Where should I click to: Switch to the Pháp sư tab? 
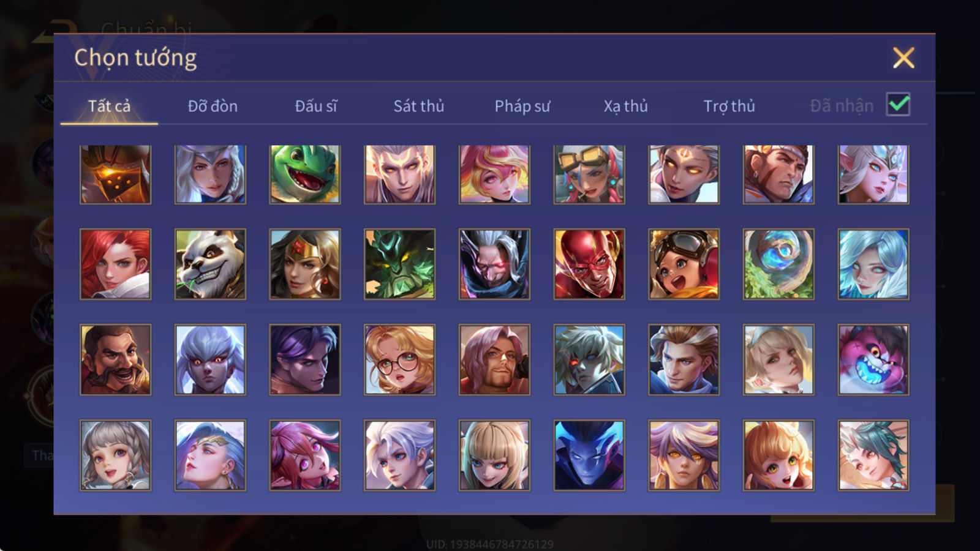pyautogui.click(x=522, y=106)
